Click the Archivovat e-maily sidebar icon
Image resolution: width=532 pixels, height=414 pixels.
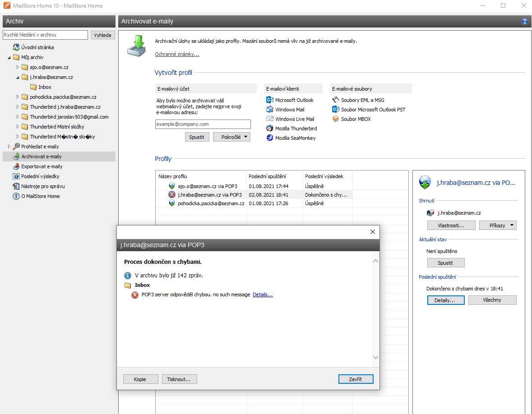pyautogui.click(x=16, y=156)
